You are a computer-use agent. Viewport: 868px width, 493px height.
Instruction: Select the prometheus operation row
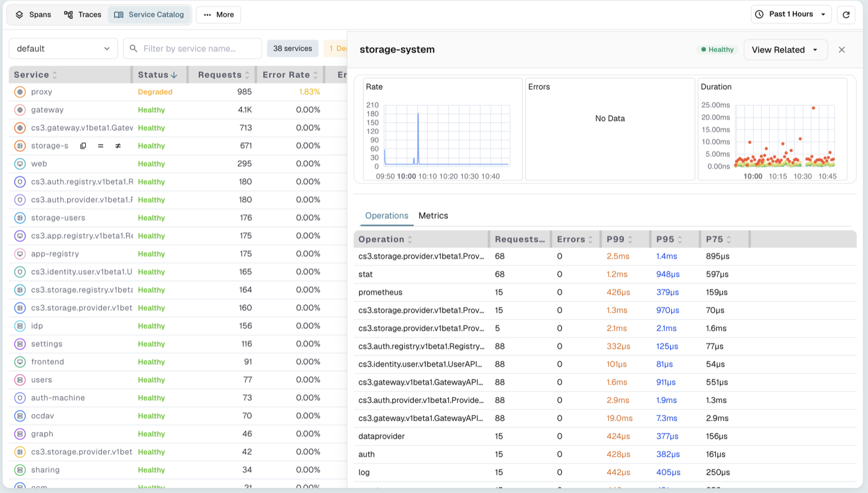(605, 292)
